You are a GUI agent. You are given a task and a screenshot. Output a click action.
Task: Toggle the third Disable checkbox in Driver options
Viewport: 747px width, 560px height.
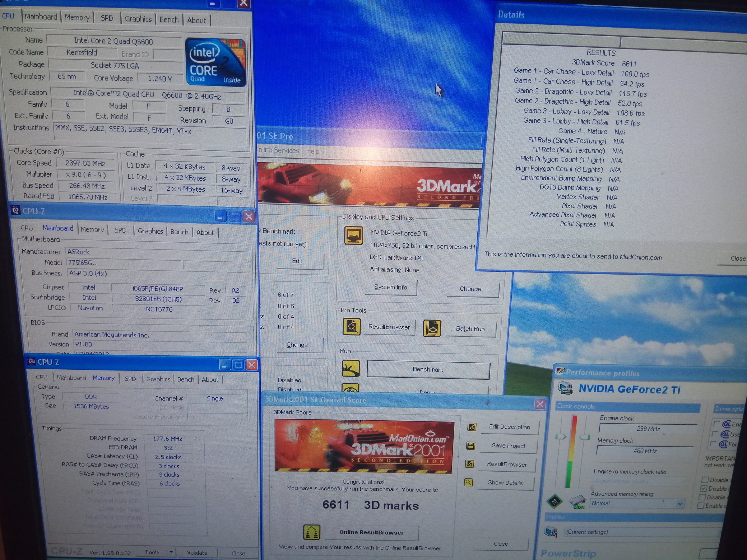(x=702, y=497)
